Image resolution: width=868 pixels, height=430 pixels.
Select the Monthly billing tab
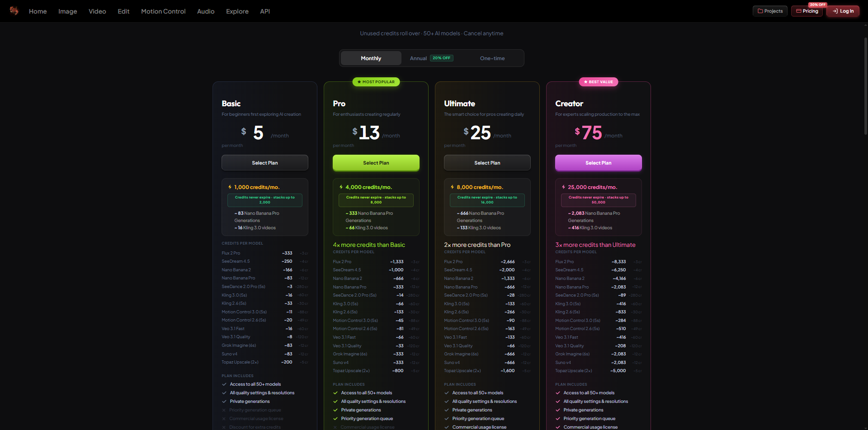[x=371, y=58]
